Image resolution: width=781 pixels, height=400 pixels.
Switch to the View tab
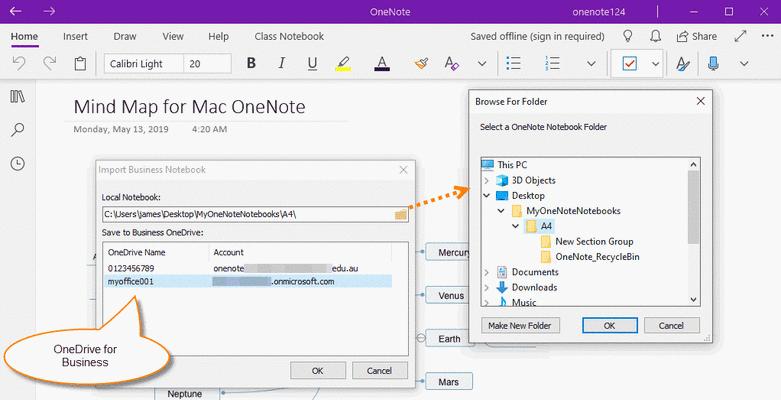click(173, 36)
